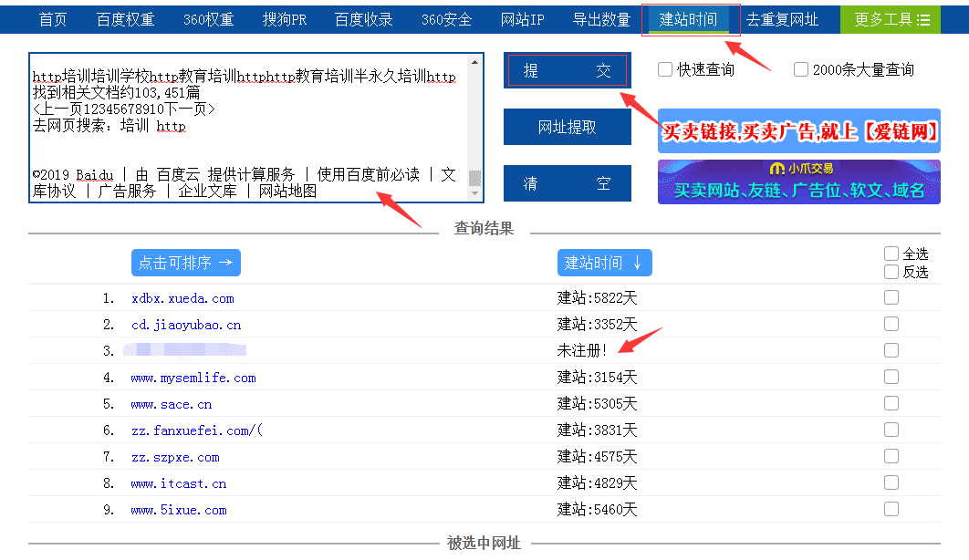Open the 导出数量 tab
Image resolution: width=969 pixels, height=560 pixels.
[601, 20]
